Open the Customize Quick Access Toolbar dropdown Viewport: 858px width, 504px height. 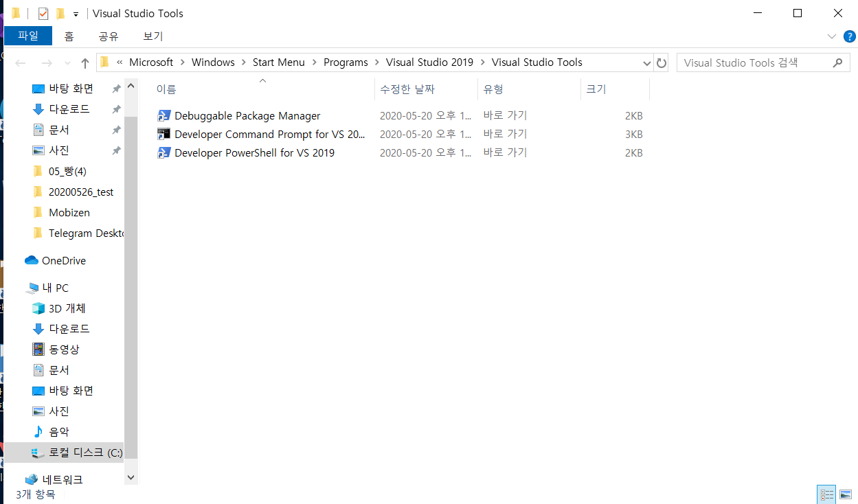coord(76,14)
